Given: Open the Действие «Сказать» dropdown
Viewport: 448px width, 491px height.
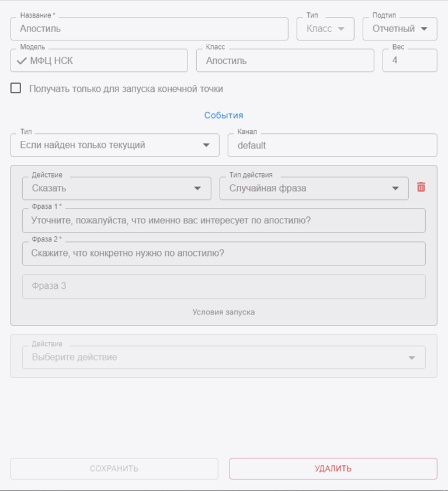Looking at the screenshot, I should tap(116, 188).
